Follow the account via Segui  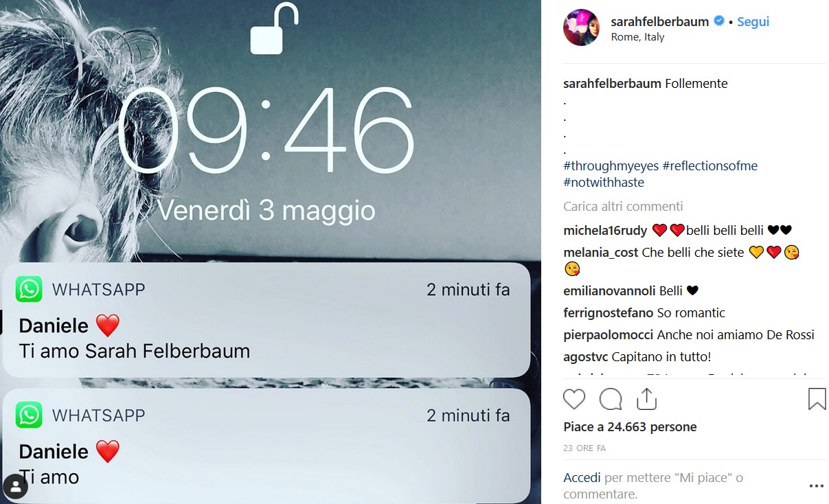[x=753, y=21]
